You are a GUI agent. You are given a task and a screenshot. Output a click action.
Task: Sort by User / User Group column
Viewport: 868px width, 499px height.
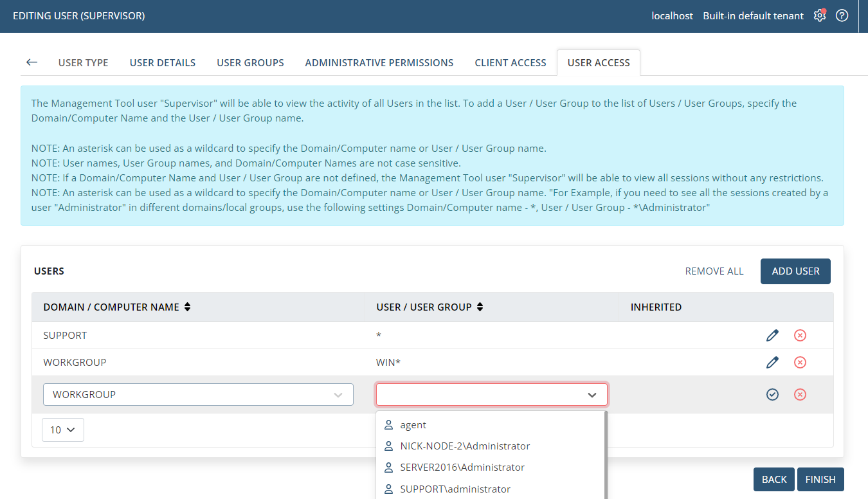click(x=480, y=307)
